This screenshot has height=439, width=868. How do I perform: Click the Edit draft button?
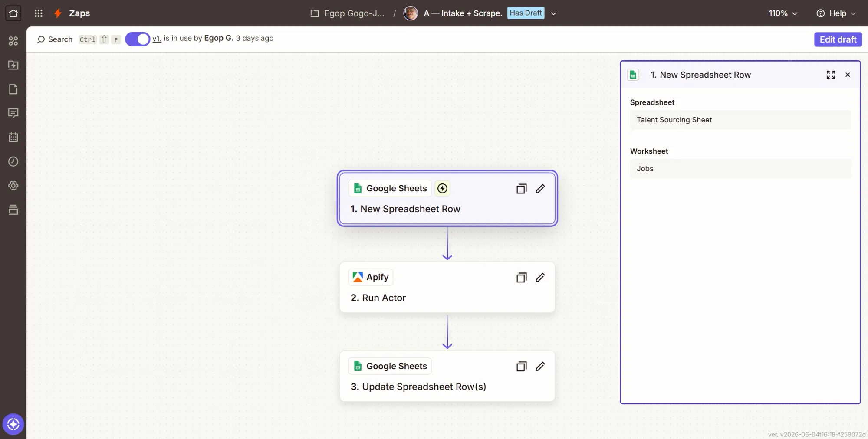coord(838,39)
